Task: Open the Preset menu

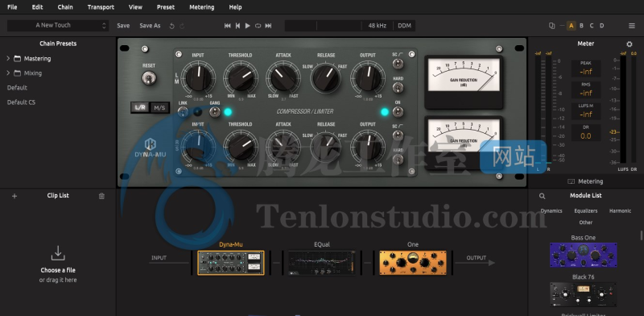Action: pos(166,7)
